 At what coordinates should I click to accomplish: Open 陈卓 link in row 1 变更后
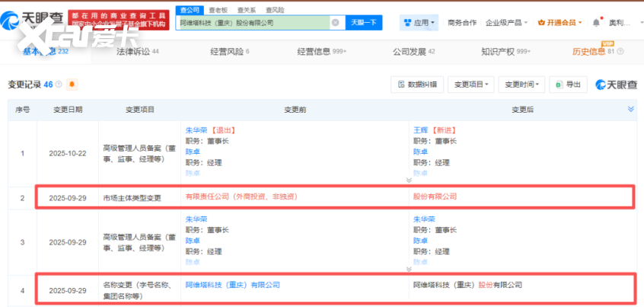click(420, 152)
